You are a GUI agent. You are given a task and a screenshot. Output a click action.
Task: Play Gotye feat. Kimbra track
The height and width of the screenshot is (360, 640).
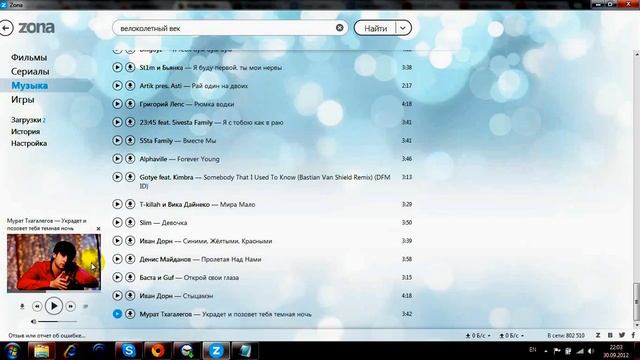click(117, 177)
